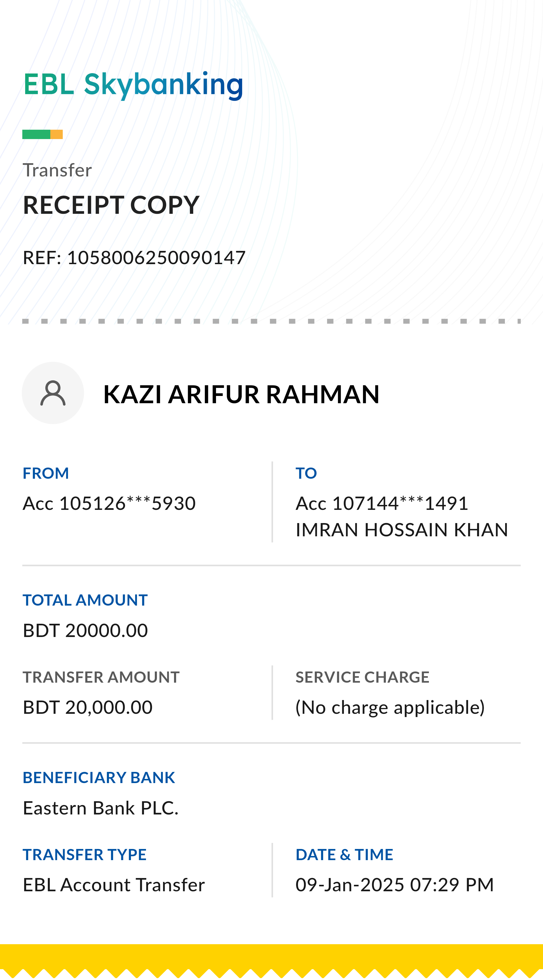Click Eastern Bank PLC. beneficiary bank
Screen dimensions: 543x980
coord(100,808)
